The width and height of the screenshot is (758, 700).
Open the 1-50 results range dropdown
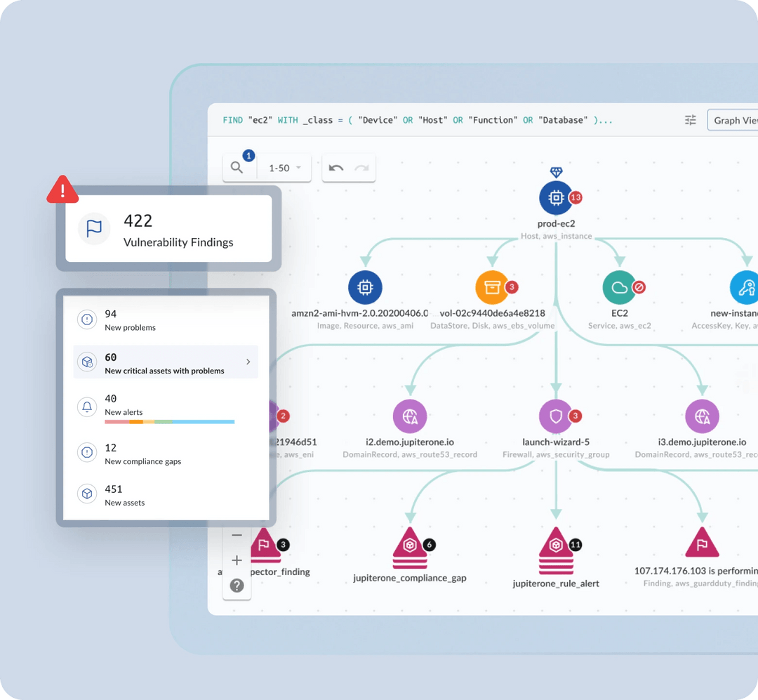pos(283,168)
